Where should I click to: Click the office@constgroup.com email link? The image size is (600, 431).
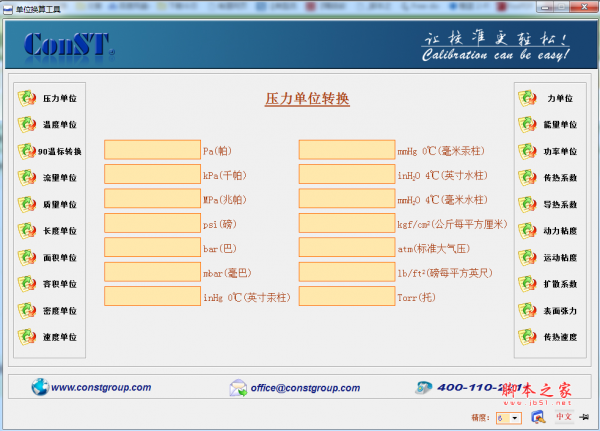click(x=305, y=388)
